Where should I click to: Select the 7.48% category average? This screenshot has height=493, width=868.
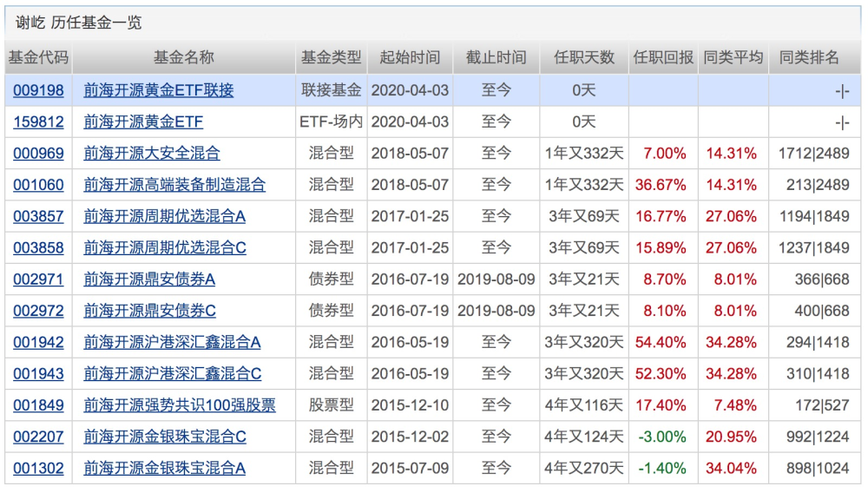click(735, 405)
